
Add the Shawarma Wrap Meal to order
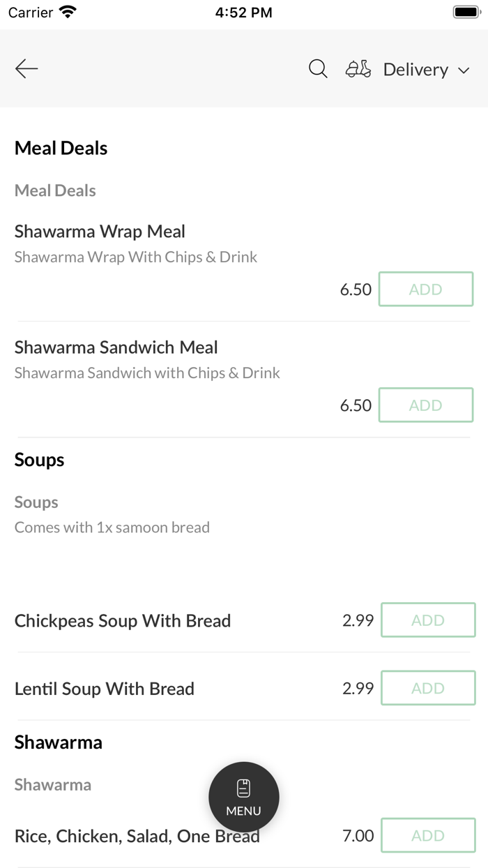click(x=425, y=289)
